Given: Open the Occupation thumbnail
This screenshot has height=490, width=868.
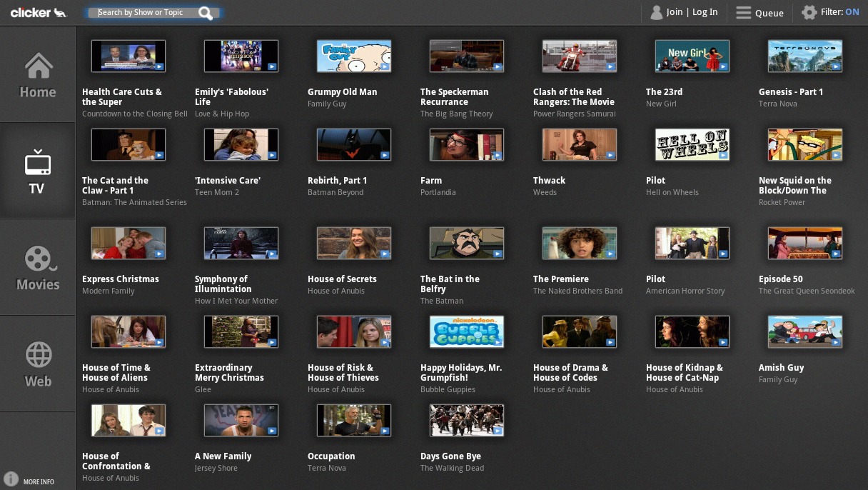Looking at the screenshot, I should pyautogui.click(x=354, y=421).
